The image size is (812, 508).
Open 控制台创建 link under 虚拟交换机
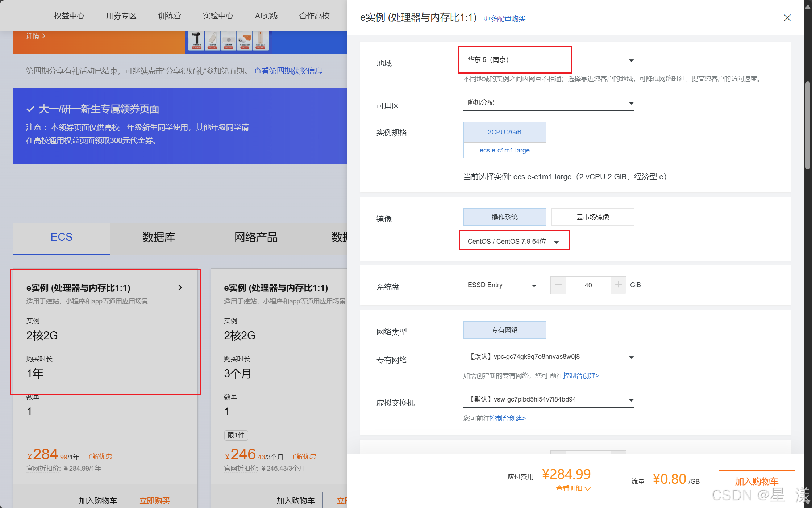click(507, 419)
